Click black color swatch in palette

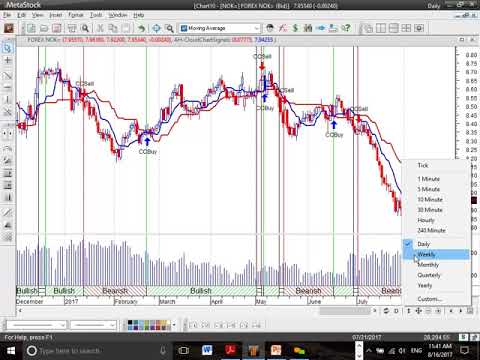(x=130, y=322)
